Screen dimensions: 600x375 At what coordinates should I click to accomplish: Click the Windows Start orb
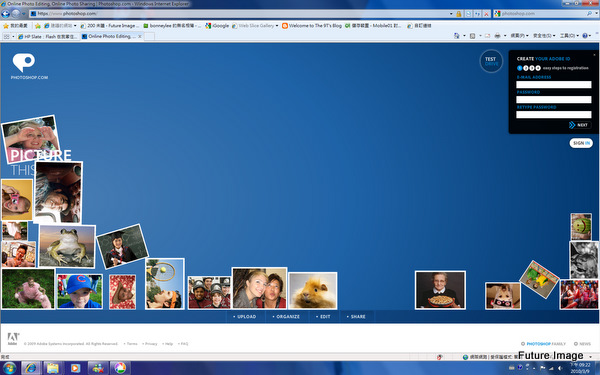9,368
